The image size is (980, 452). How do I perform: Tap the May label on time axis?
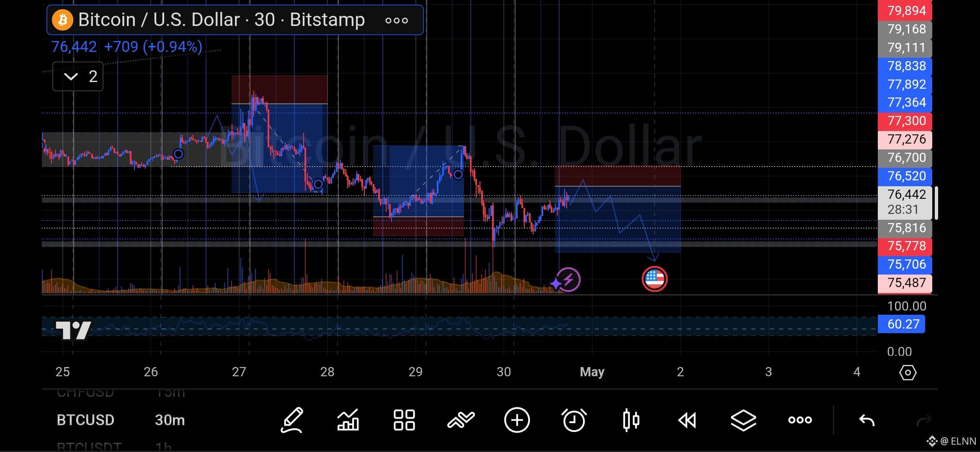[x=592, y=372]
